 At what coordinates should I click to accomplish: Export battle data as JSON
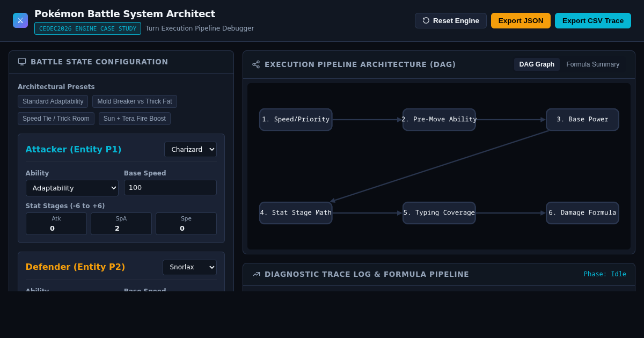[x=521, y=20]
